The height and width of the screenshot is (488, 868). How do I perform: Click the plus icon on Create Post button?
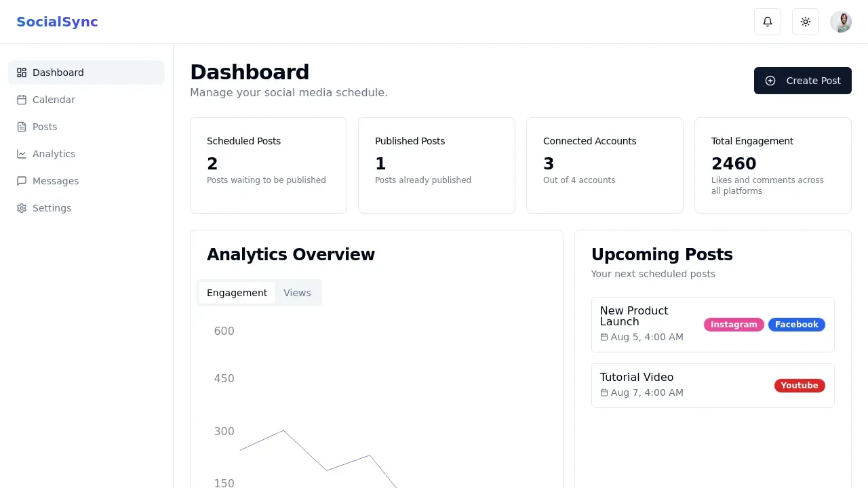pos(770,81)
